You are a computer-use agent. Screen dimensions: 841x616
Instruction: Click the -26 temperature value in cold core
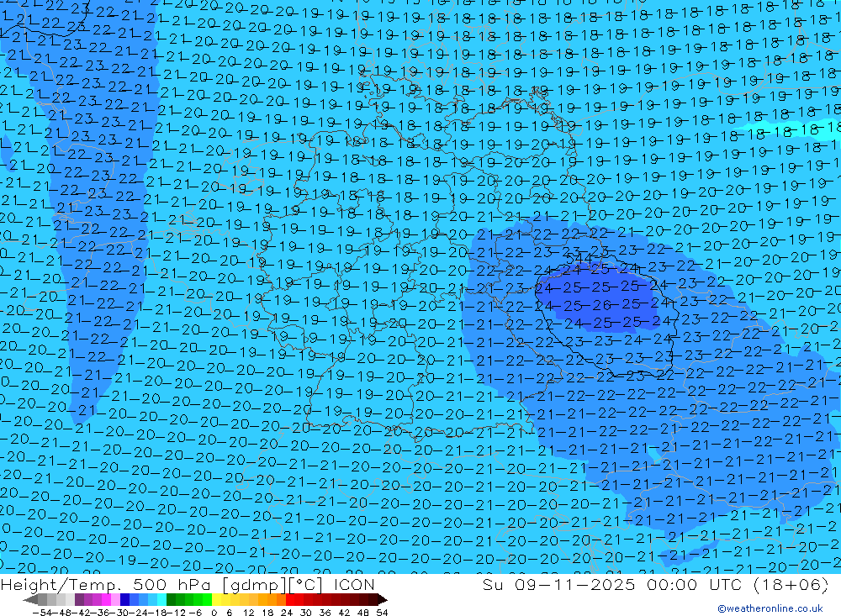click(600, 305)
